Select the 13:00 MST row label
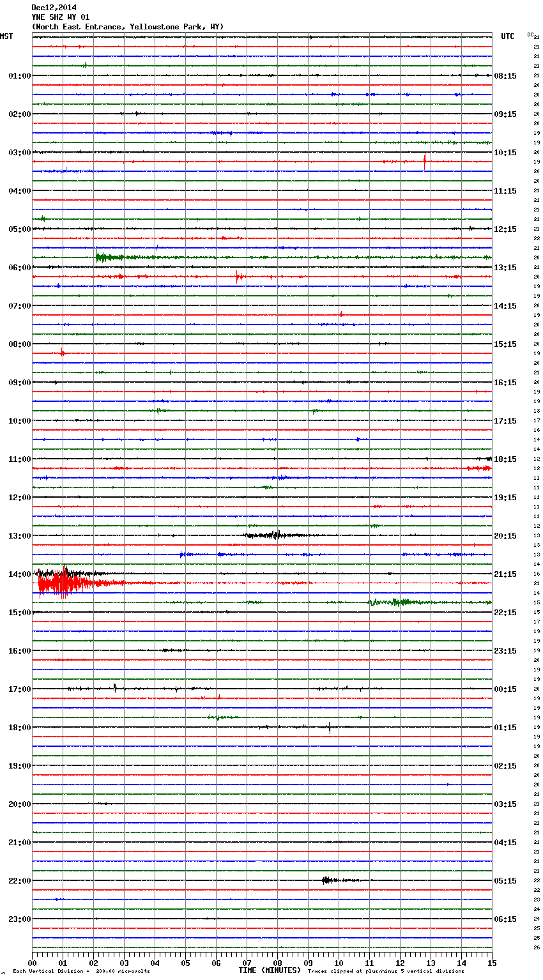This screenshot has height=980, width=543. pos(19,536)
